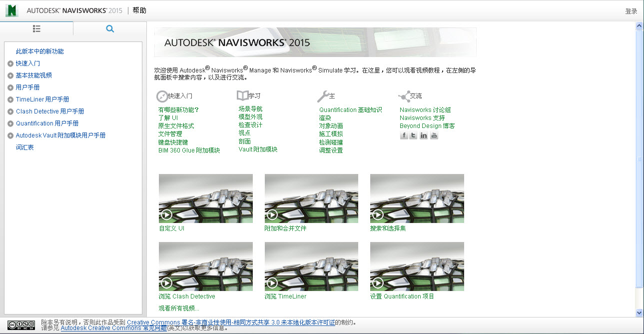Play the 搜索和选择集 video thumbnail
This screenshot has height=334, width=644.
click(417, 198)
